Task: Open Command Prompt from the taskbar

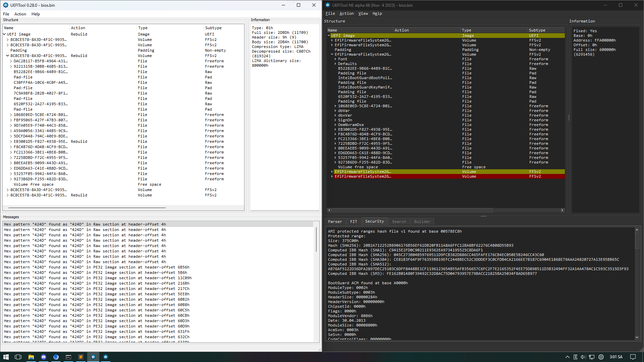Action: [x=68, y=357]
